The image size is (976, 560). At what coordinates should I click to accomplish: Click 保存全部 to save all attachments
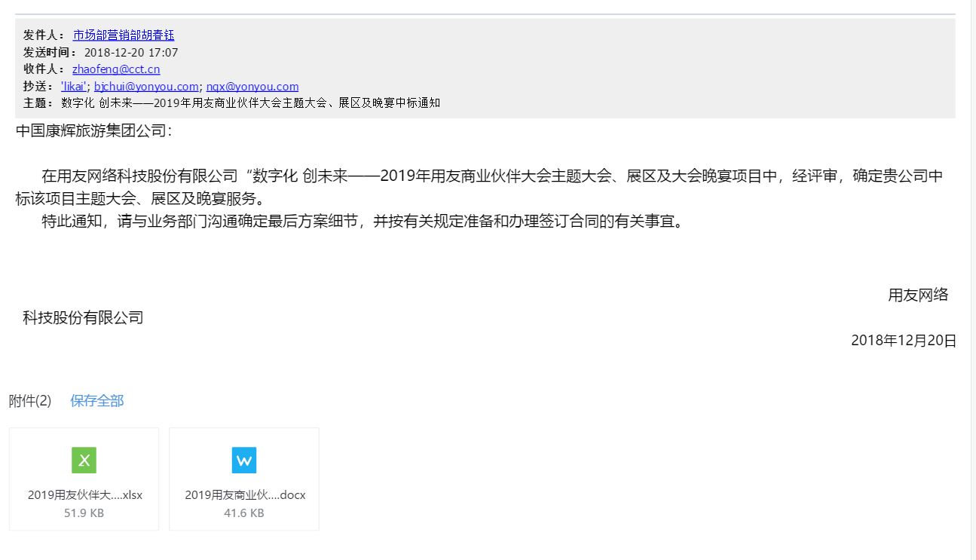pos(96,401)
